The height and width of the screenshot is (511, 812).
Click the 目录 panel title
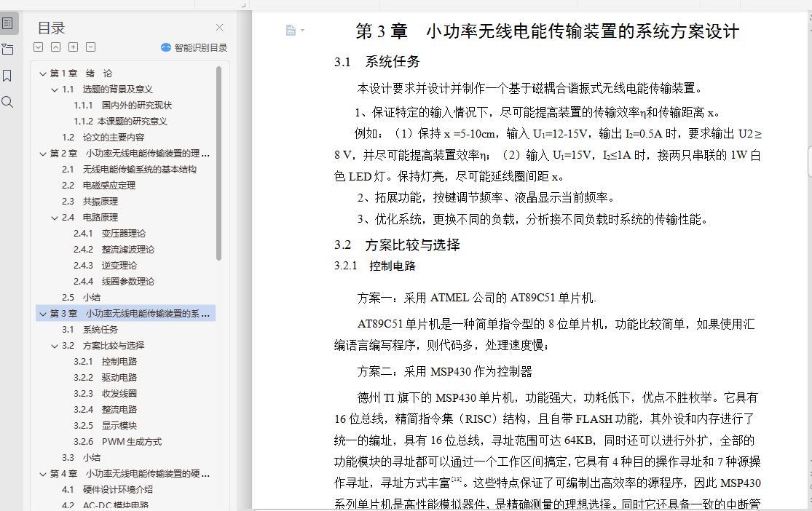pyautogui.click(x=51, y=28)
